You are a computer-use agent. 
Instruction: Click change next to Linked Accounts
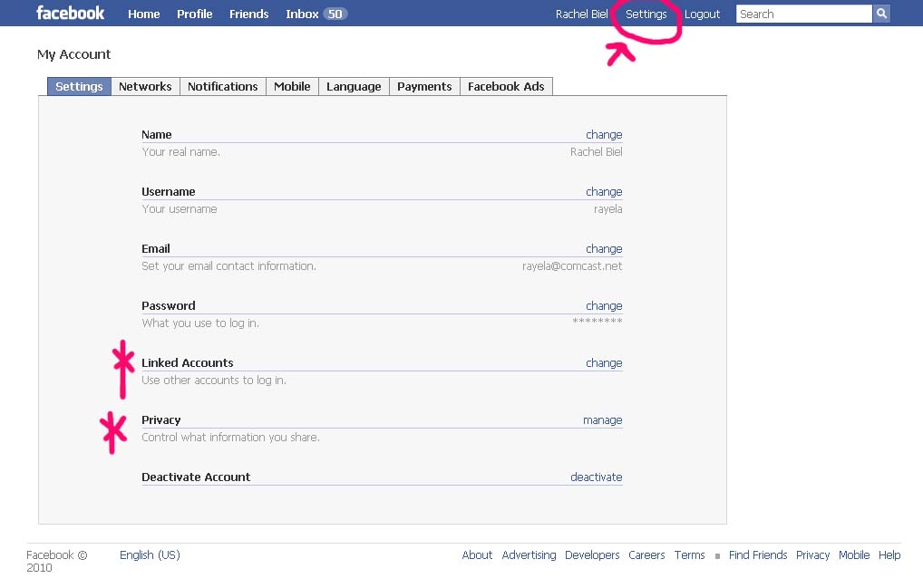(604, 362)
